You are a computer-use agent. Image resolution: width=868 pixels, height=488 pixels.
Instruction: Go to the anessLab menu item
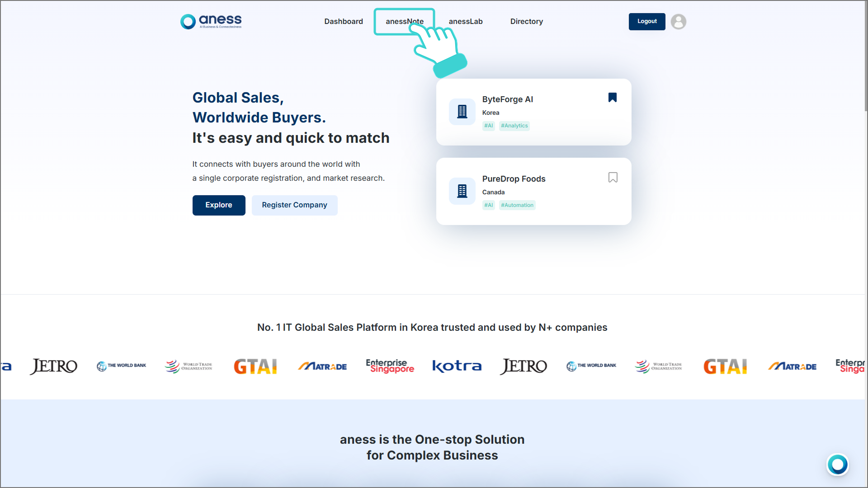465,22
